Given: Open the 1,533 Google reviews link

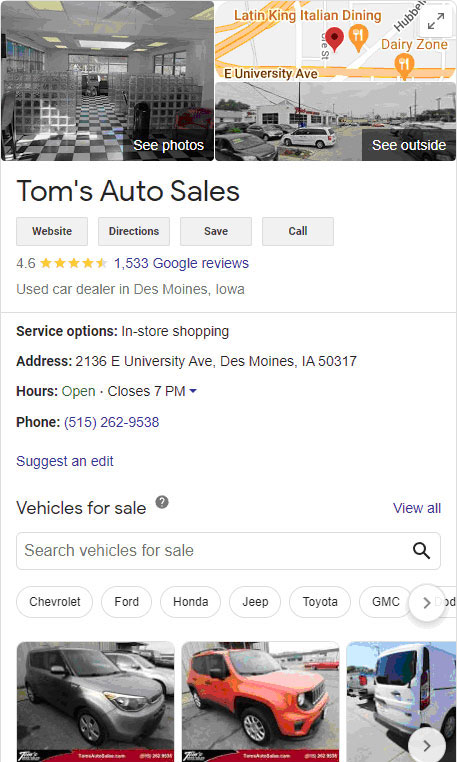Looking at the screenshot, I should point(181,263).
